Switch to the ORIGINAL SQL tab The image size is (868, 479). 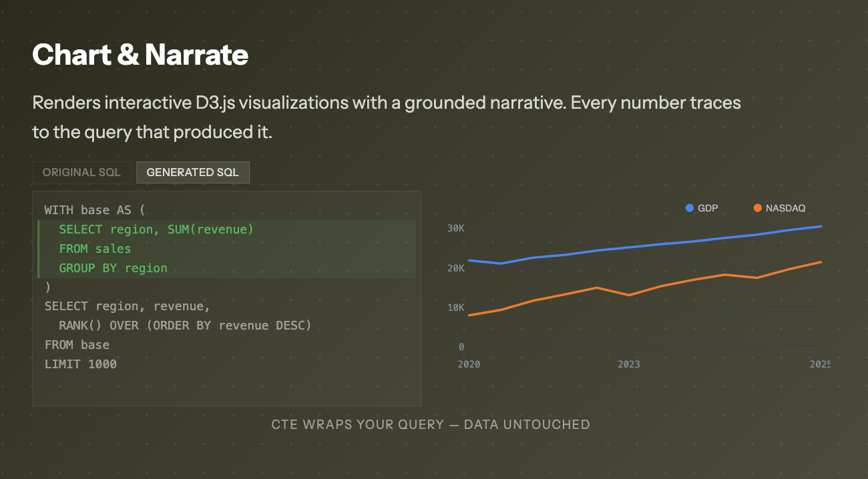tap(81, 172)
